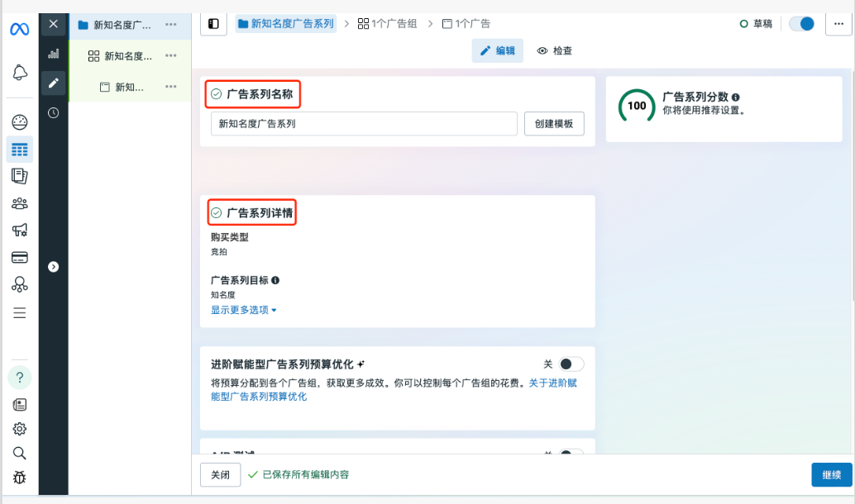
Task: Toggle the 进阶赋能型广告系列预算优化 switch
Action: (571, 364)
